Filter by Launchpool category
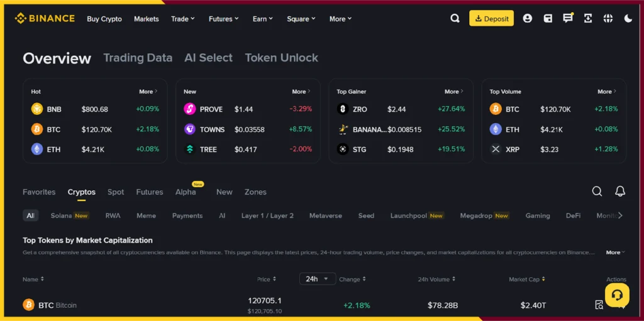The height and width of the screenshot is (321, 644). 418,215
